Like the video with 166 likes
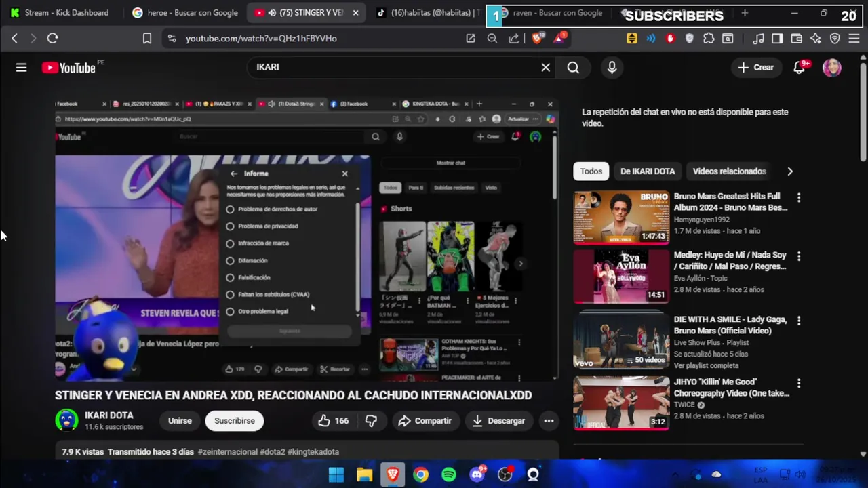This screenshot has height=488, width=868. click(334, 421)
